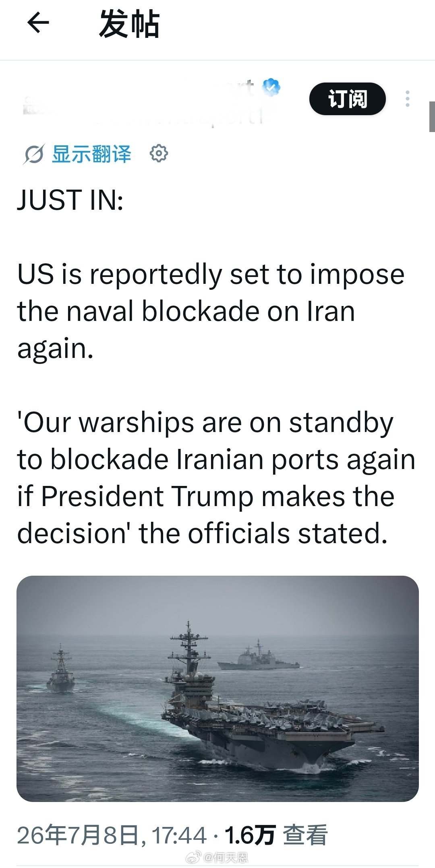
Task: Go back using the left arrow
Action: coord(38,22)
